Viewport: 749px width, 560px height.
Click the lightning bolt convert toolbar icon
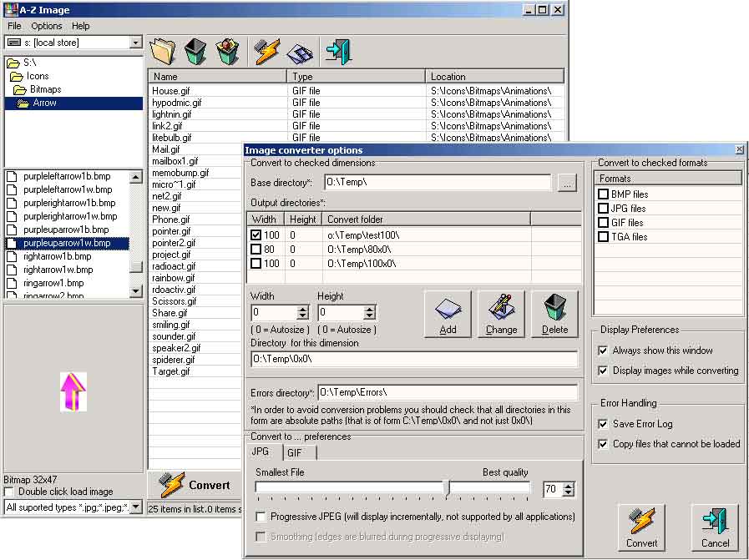pos(266,52)
